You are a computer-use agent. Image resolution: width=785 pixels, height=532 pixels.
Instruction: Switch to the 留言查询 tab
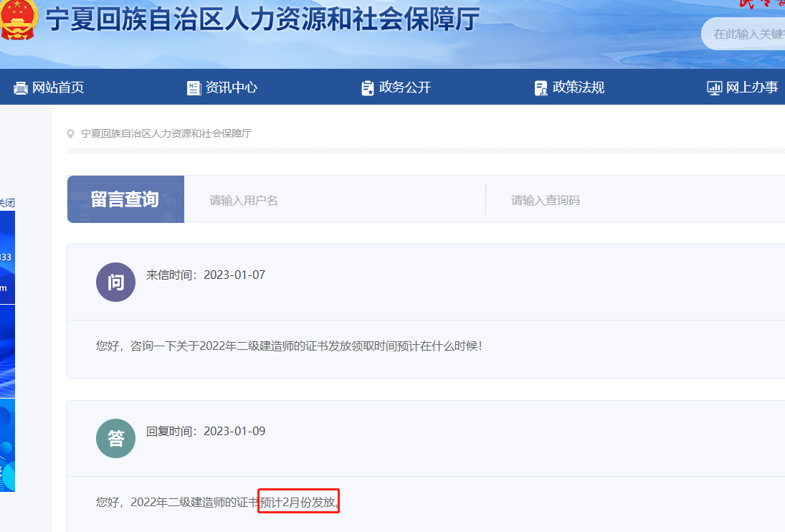(125, 199)
